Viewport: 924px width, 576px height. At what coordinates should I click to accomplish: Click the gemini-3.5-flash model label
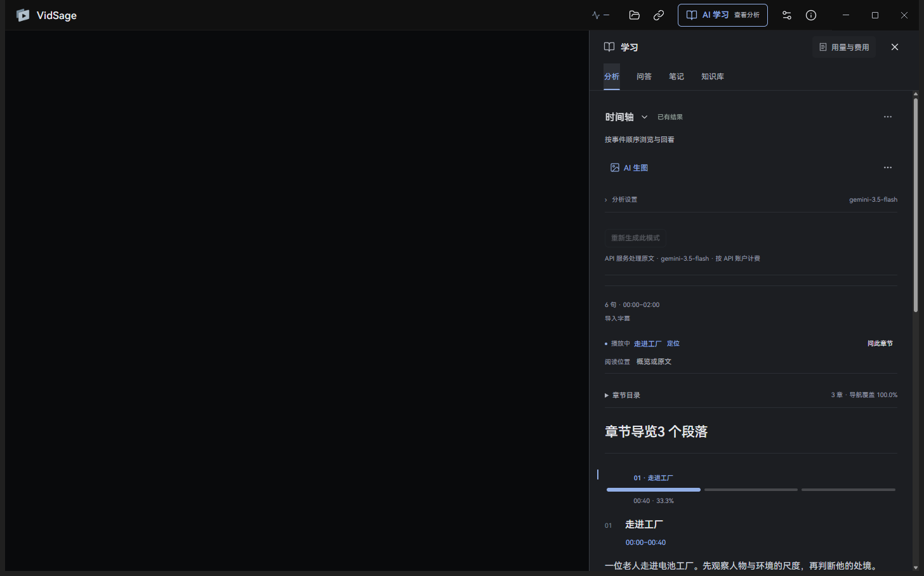[873, 199]
